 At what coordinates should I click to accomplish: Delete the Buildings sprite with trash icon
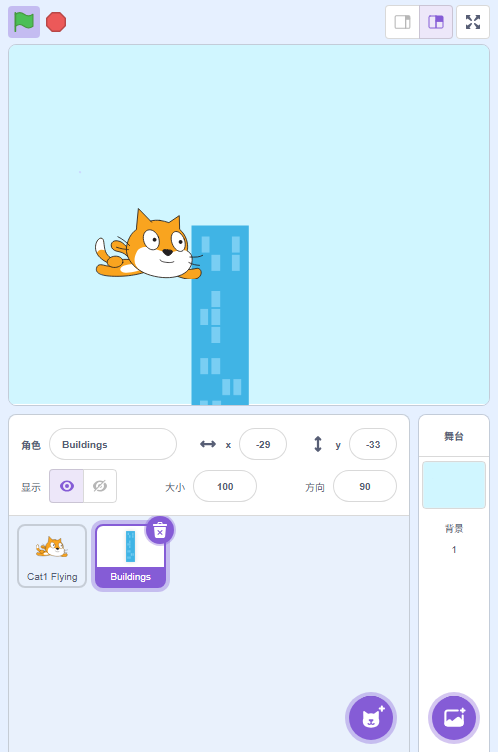pos(160,530)
